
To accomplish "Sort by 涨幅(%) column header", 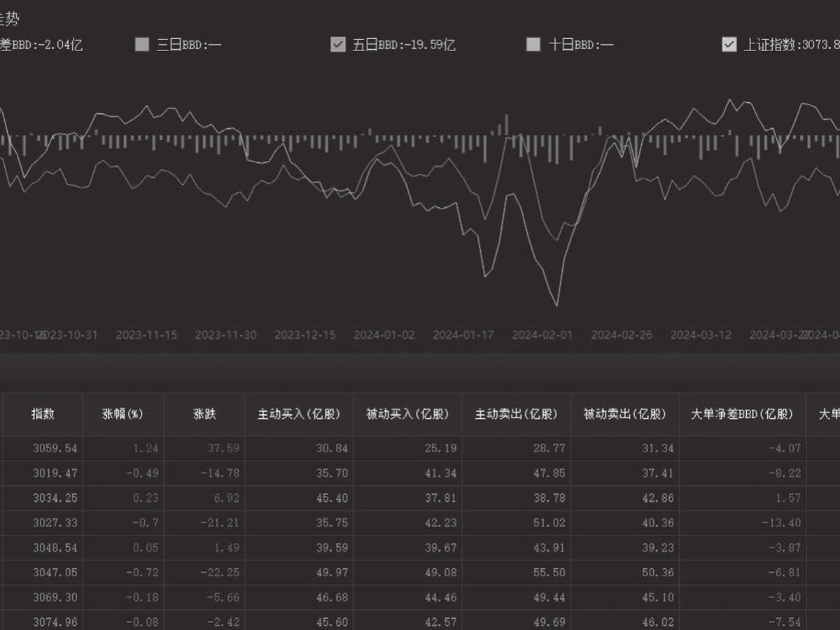I will [x=123, y=414].
